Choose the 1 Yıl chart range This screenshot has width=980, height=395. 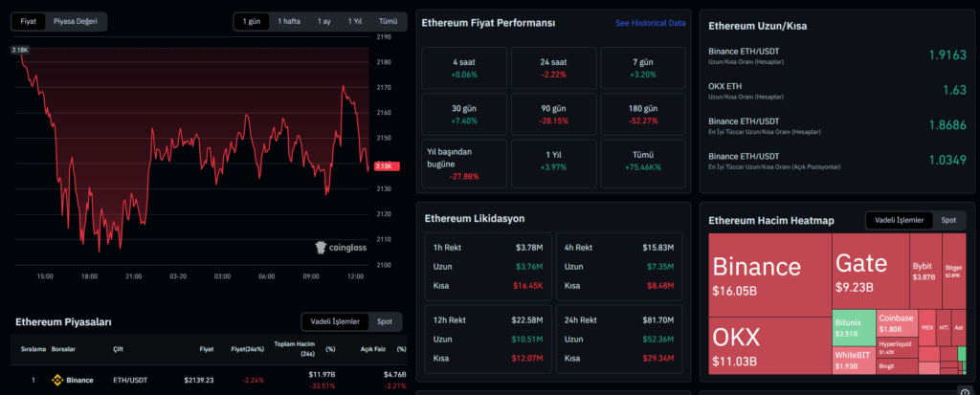[355, 21]
